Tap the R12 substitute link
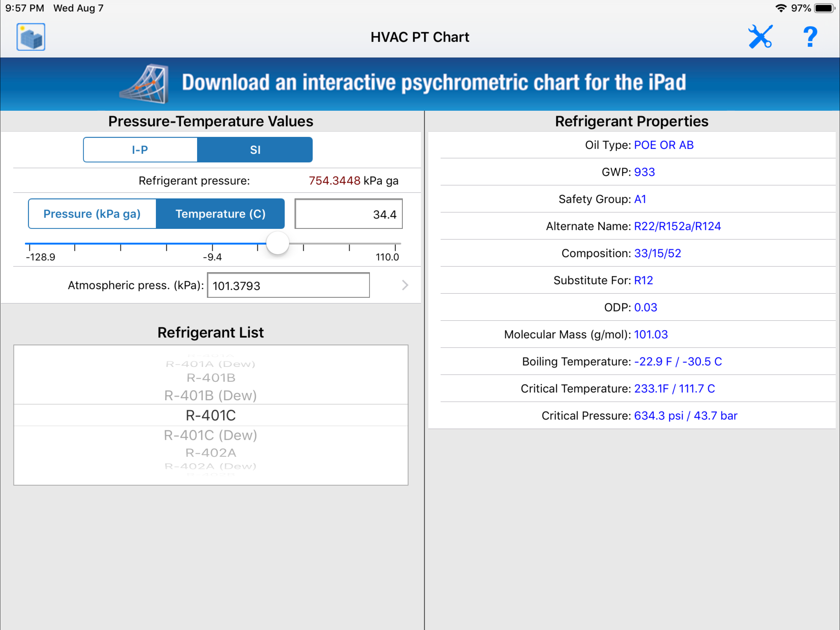 click(x=643, y=281)
